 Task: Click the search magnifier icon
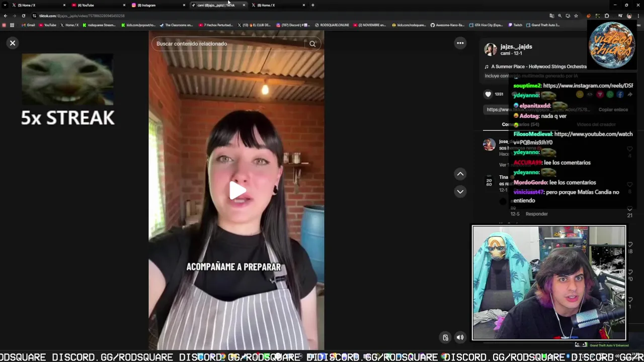pos(312,44)
